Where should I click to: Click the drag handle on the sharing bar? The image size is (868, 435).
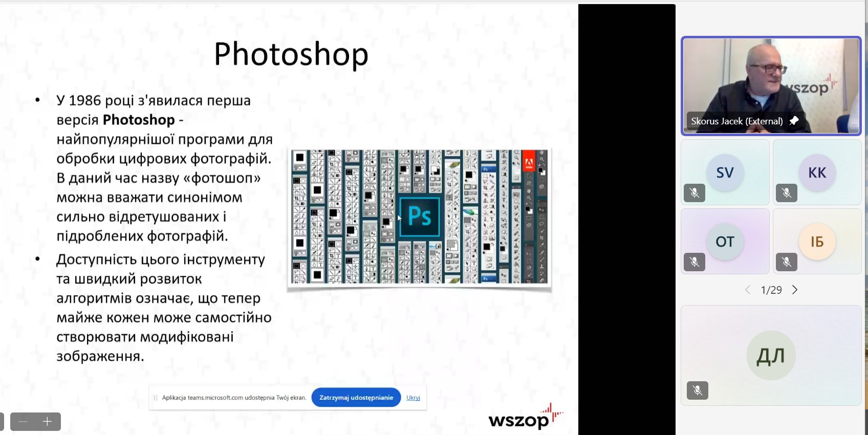(x=156, y=398)
